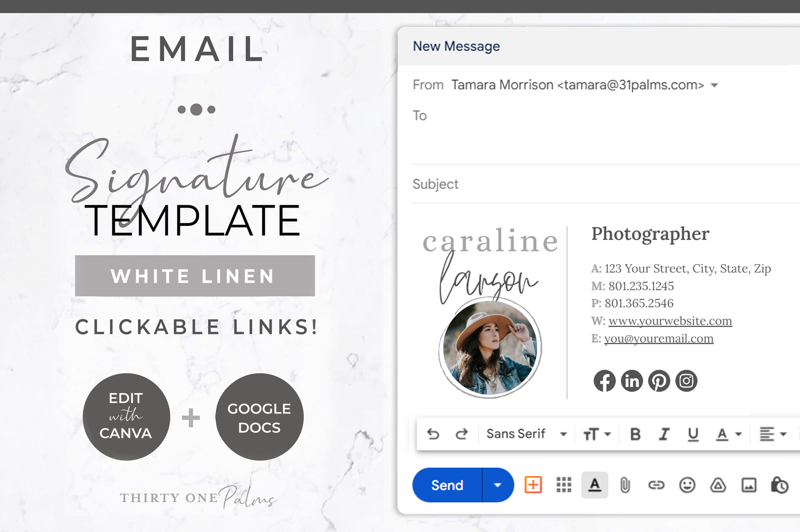This screenshot has width=800, height=532.
Task: Click into the Subject field
Action: [x=586, y=184]
